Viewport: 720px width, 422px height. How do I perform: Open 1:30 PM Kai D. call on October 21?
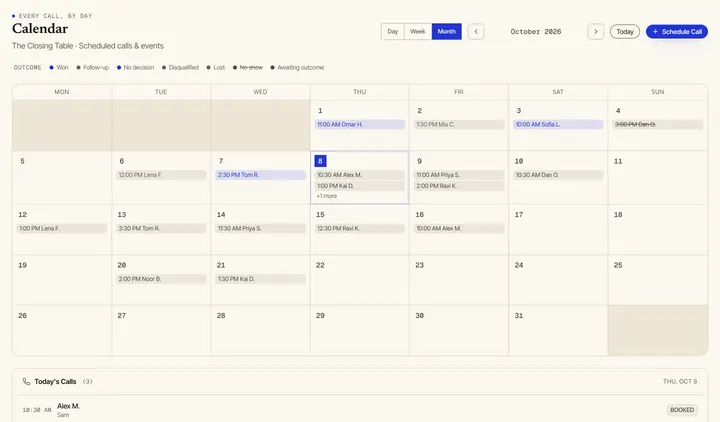pyautogui.click(x=260, y=279)
